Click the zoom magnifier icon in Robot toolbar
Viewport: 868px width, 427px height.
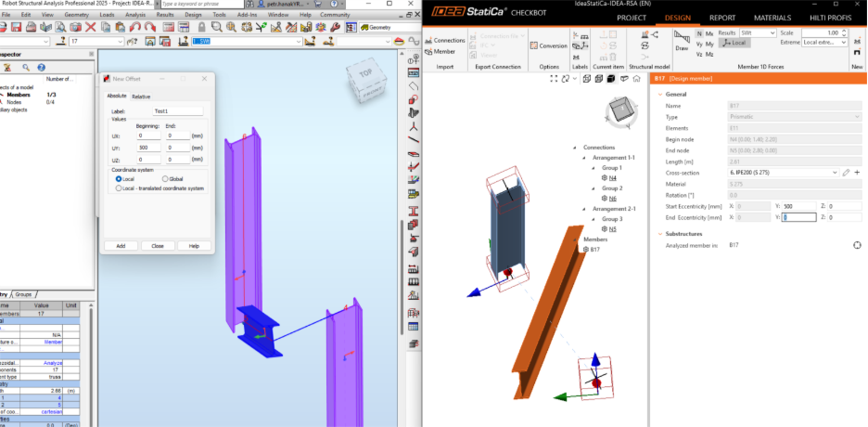click(x=217, y=27)
